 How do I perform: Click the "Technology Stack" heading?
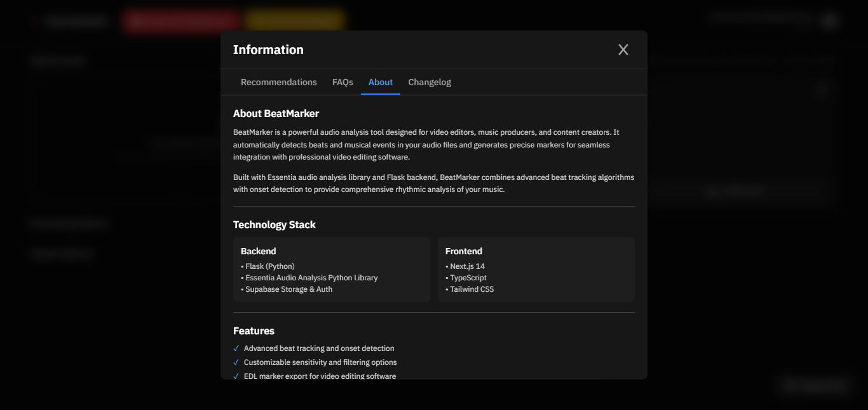coord(275,225)
